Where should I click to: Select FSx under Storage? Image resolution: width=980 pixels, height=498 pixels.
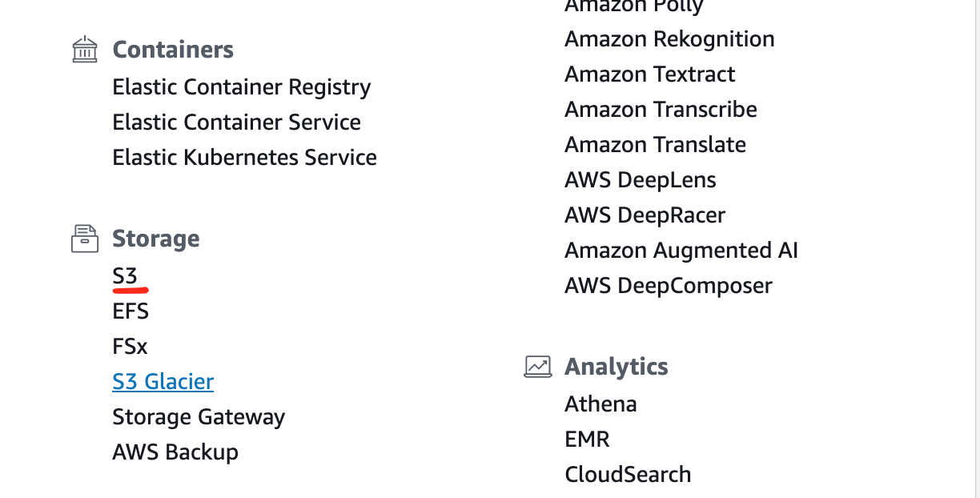(131, 347)
